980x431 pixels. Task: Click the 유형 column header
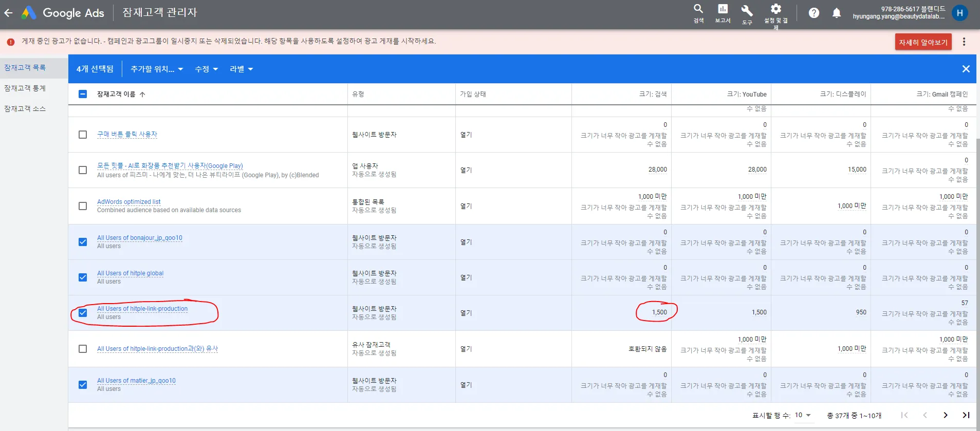pyautogui.click(x=358, y=94)
